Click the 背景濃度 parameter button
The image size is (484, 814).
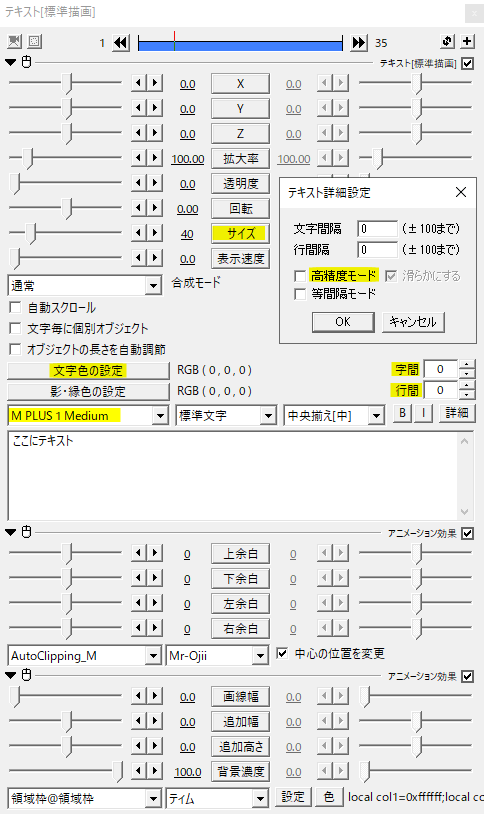click(240, 771)
